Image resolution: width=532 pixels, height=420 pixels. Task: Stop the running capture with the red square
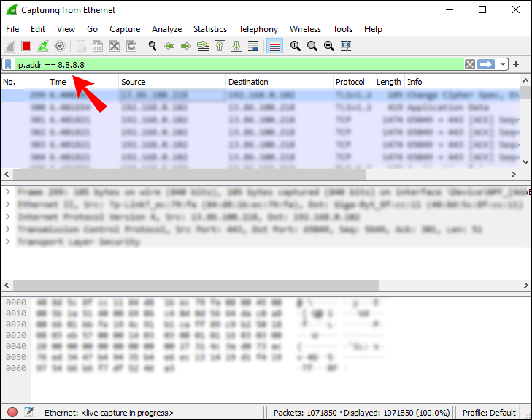[26, 46]
